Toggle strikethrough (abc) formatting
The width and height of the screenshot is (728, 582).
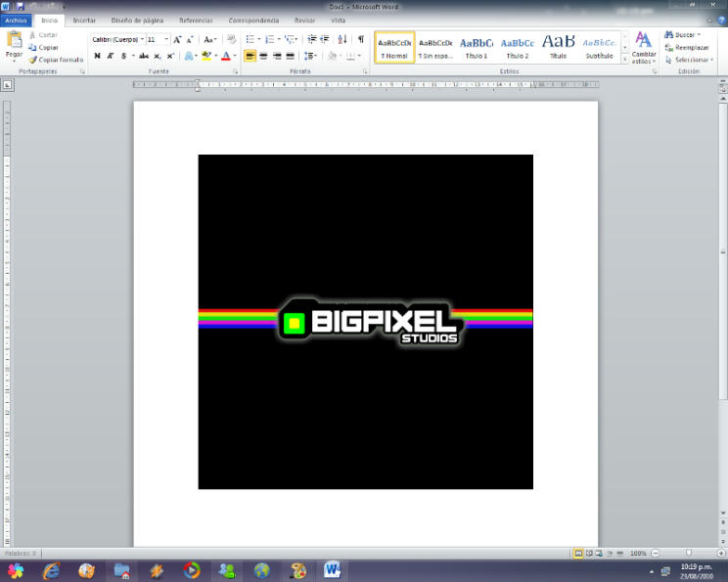[x=144, y=56]
